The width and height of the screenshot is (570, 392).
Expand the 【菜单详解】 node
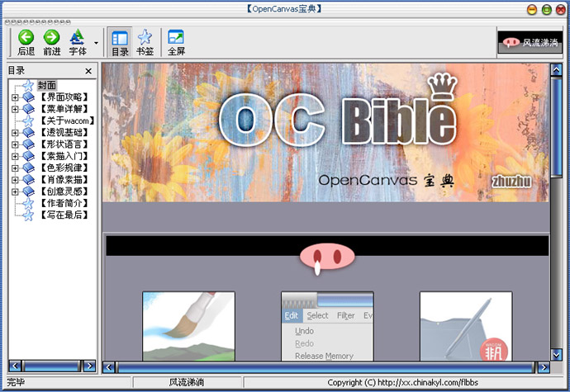click(x=15, y=109)
